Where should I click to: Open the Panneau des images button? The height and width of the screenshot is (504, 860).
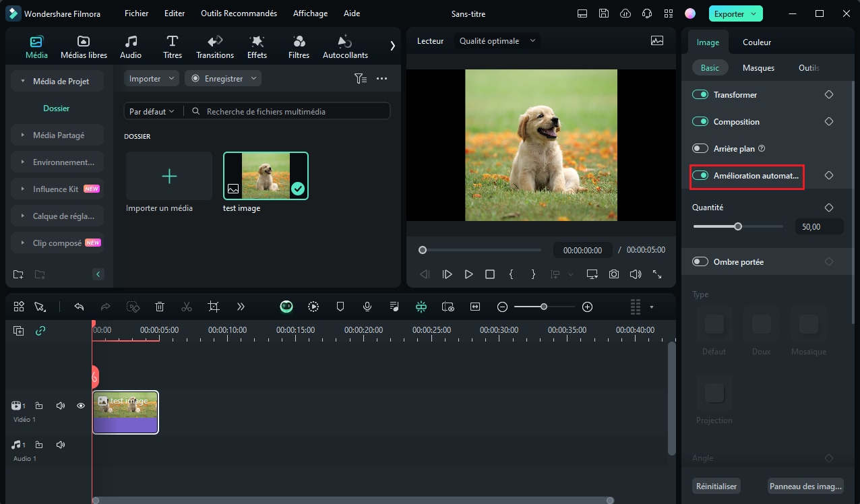805,486
